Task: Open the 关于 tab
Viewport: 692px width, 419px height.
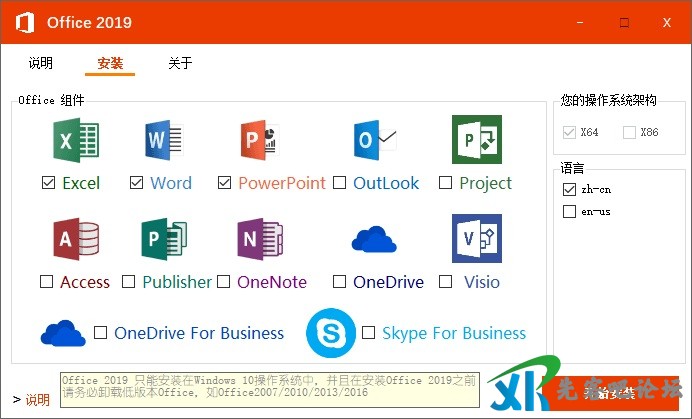Action: point(180,64)
